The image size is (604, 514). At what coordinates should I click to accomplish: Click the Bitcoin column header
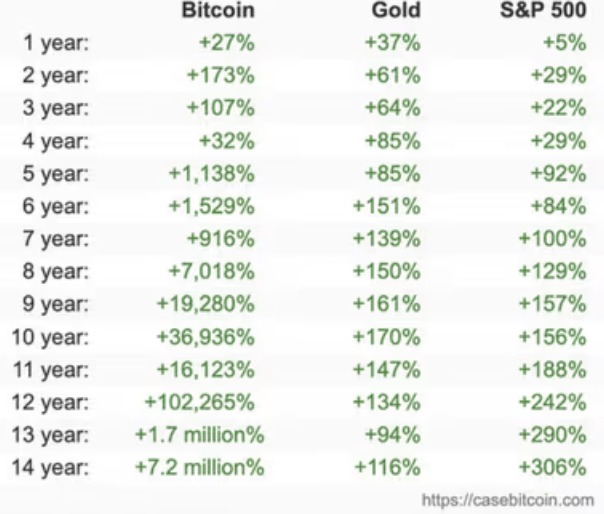pyautogui.click(x=219, y=11)
